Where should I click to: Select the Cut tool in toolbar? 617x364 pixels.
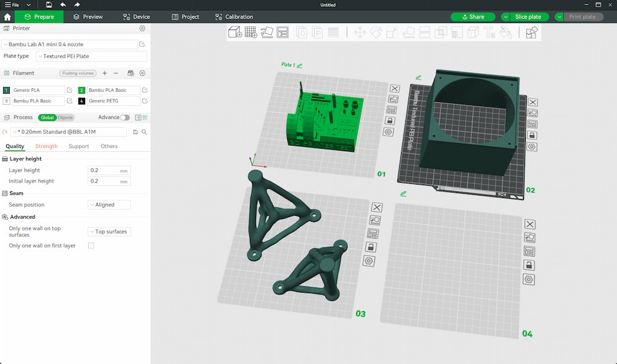[424, 32]
